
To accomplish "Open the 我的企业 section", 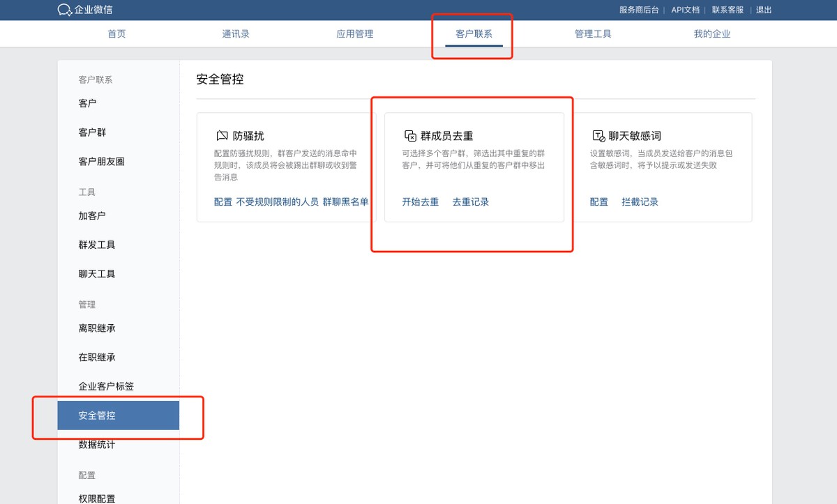I will click(x=711, y=33).
